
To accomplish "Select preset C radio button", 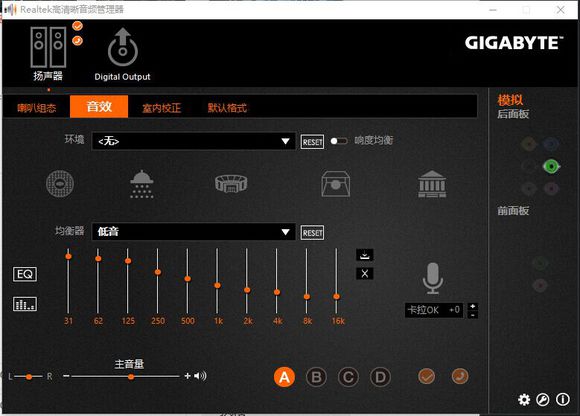I will (348, 377).
